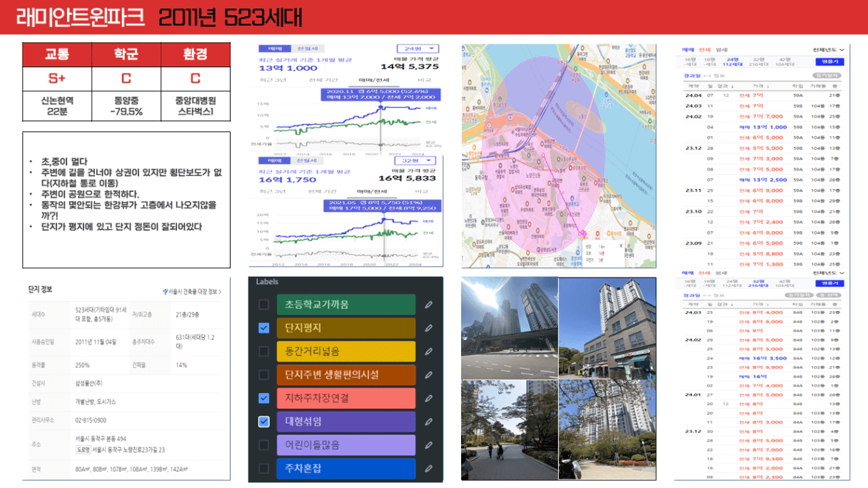868x488 pixels.
Task: Expand 전체년도 dropdown in the 24평 transaction table
Action: coord(828,49)
